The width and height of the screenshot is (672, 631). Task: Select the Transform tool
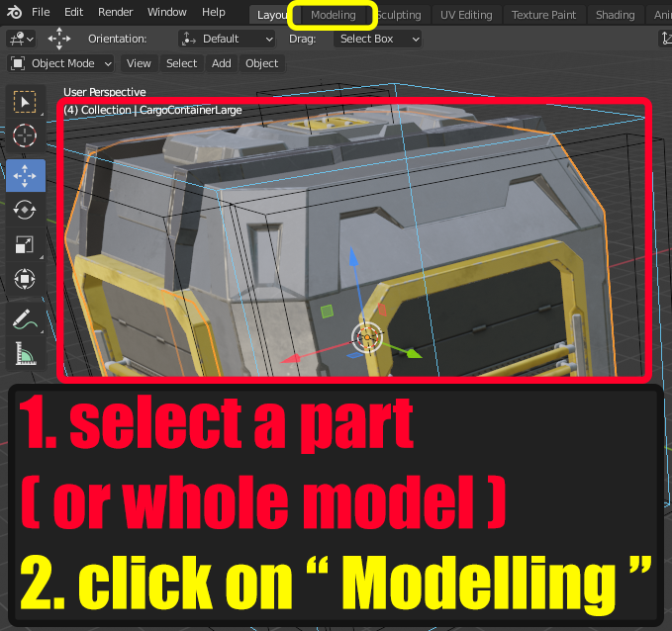(26, 279)
